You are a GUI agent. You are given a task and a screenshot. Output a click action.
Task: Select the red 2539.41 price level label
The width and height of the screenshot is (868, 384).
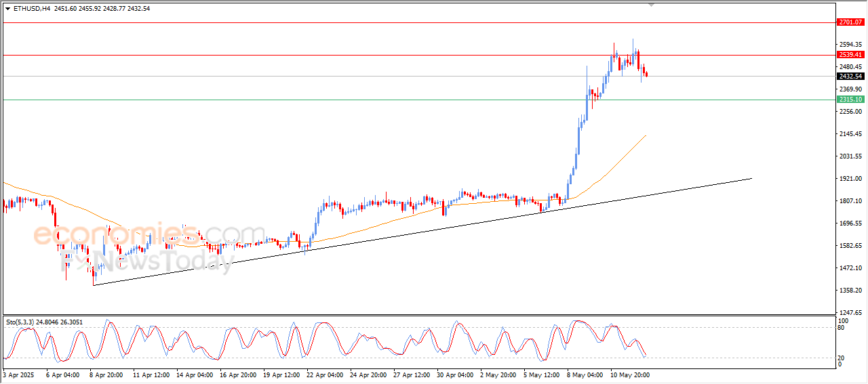coord(850,55)
